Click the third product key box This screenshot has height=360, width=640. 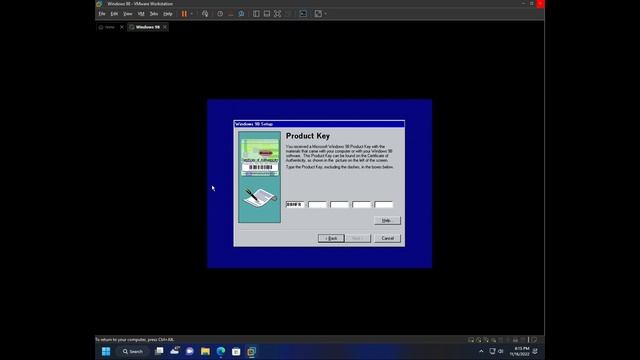click(340, 204)
